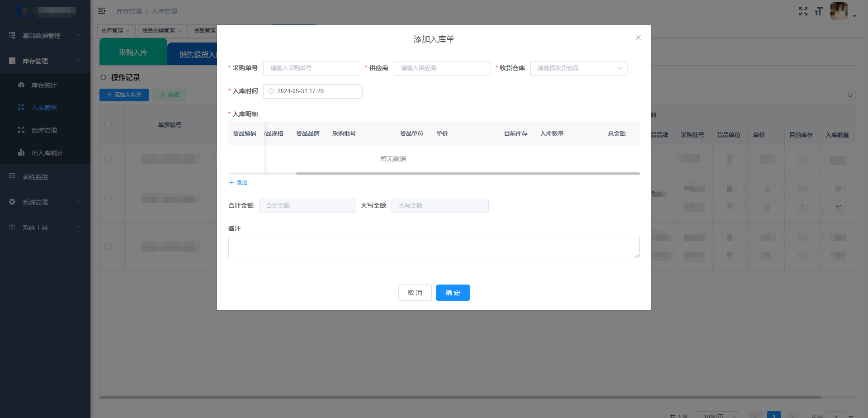Click the 系统工具 toolbox icon
The height and width of the screenshot is (418, 868).
click(12, 227)
